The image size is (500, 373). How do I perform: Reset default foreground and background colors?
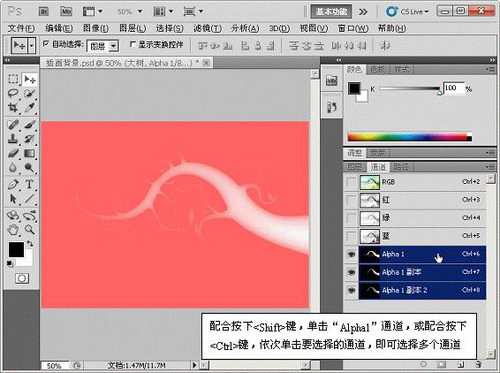[10, 264]
